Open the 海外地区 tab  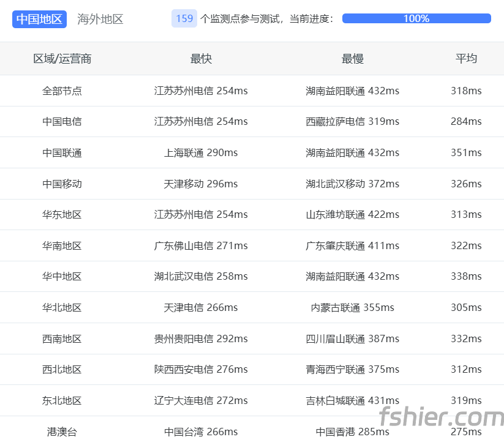click(100, 19)
